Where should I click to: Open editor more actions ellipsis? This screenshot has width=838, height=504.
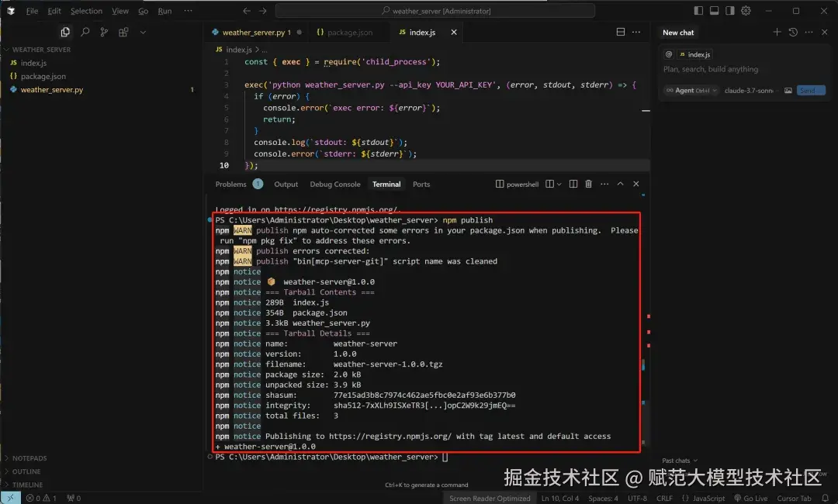[636, 32]
